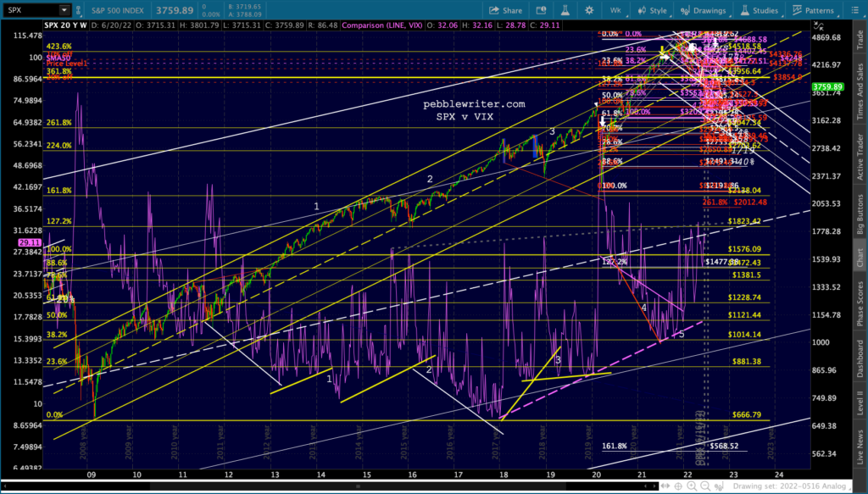This screenshot has width=868, height=494.
Task: Open the Trade sidebar tab
Action: pos(860,39)
